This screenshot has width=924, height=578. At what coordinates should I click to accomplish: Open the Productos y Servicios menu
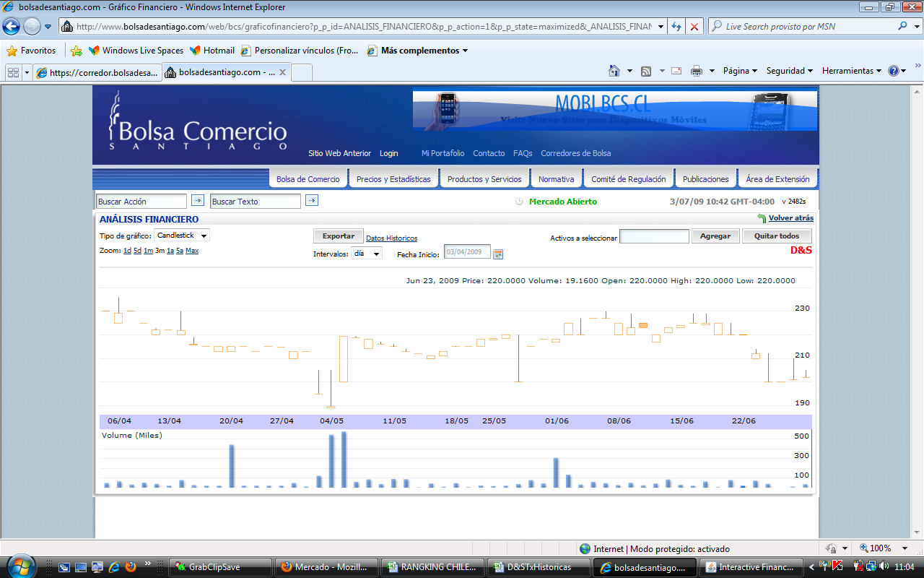(484, 179)
